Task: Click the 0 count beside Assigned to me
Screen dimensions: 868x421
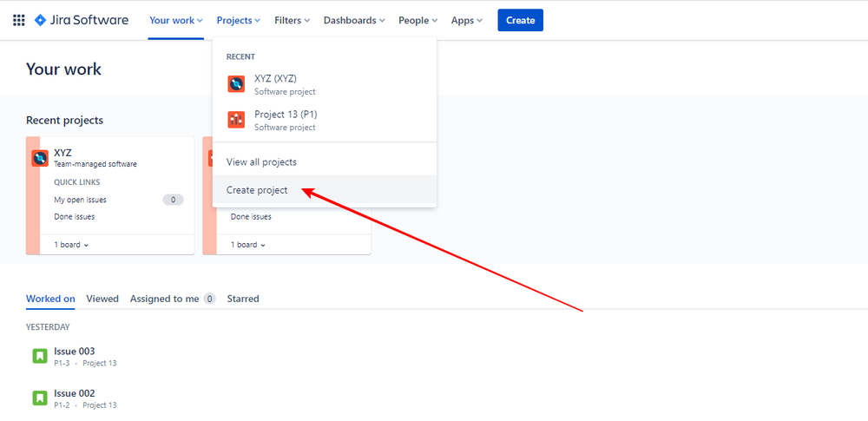Action: coord(209,299)
